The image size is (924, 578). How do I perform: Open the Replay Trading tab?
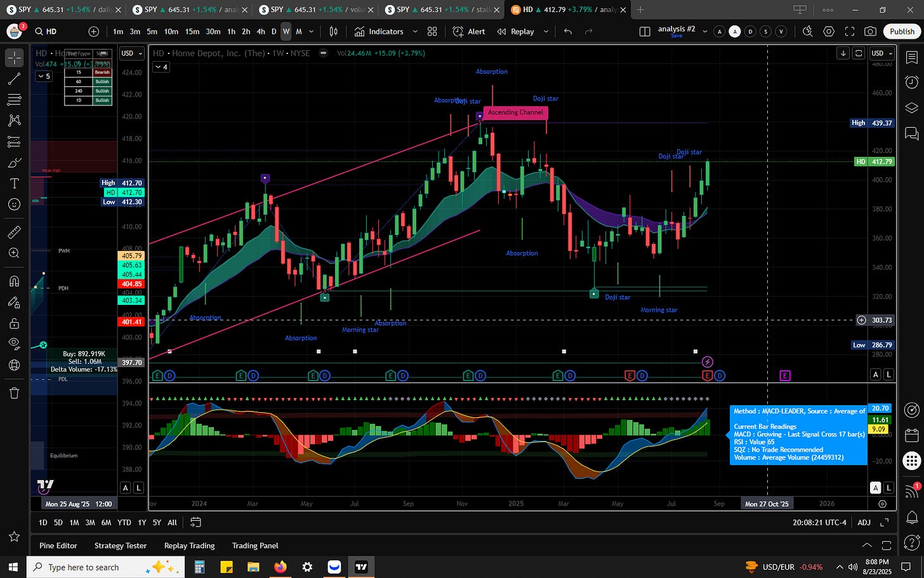[189, 546]
